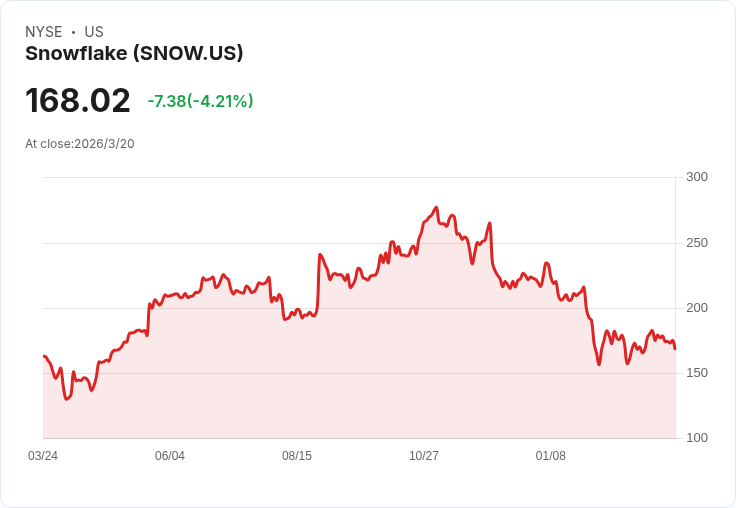Click the current price 168.02
736x508 pixels.
[x=78, y=101]
